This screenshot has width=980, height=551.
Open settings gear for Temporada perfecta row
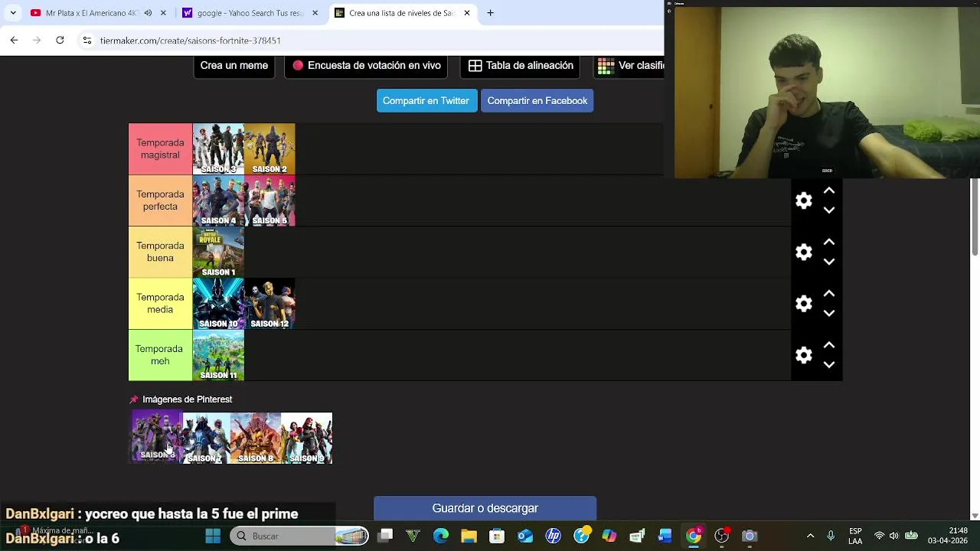803,201
